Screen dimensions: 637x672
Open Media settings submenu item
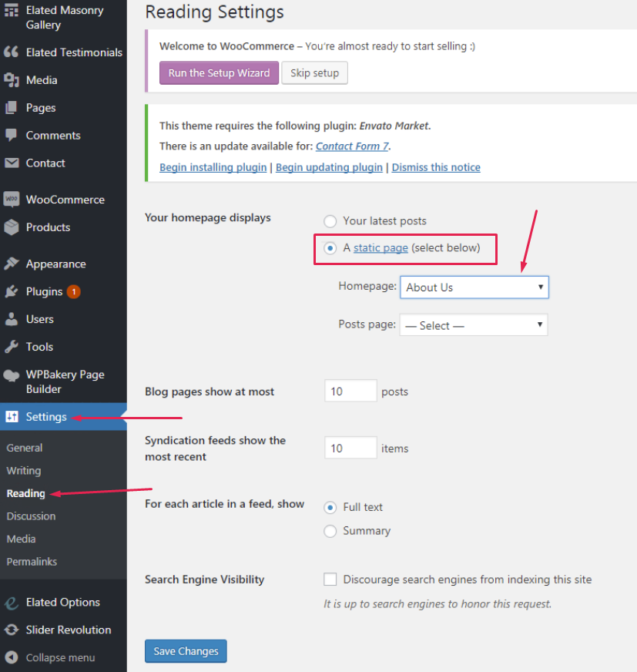coord(21,539)
